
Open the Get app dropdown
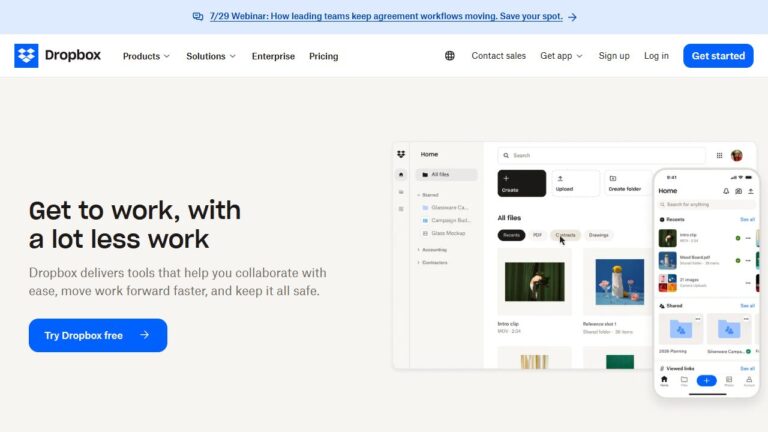point(561,56)
